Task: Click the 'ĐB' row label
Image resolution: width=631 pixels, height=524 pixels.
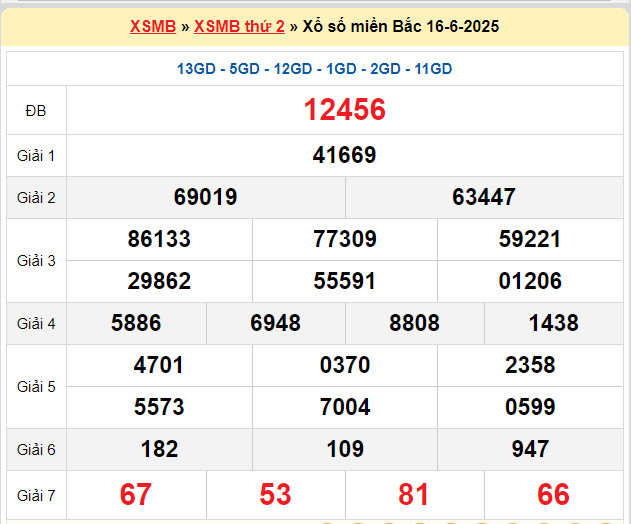Action: coord(36,111)
